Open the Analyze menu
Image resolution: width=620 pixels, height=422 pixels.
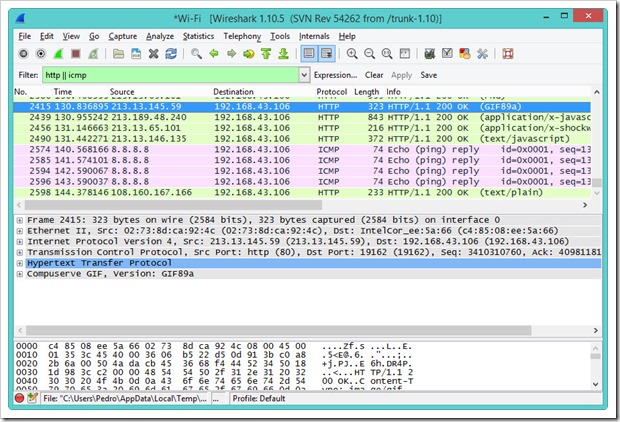pos(160,36)
